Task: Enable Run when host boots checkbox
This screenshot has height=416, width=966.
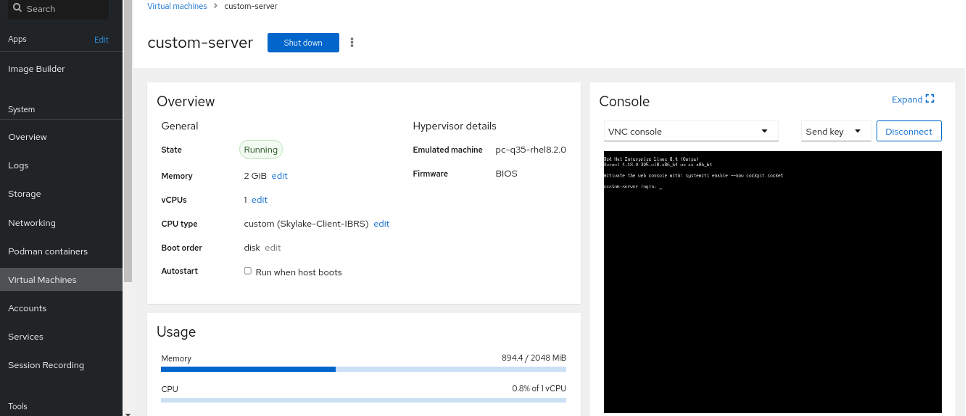Action: (248, 271)
